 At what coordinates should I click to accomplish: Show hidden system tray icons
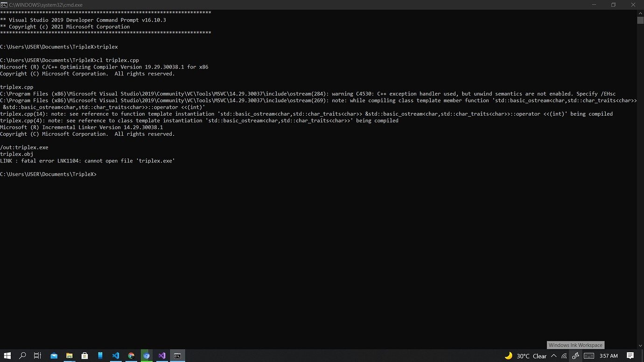point(554,356)
